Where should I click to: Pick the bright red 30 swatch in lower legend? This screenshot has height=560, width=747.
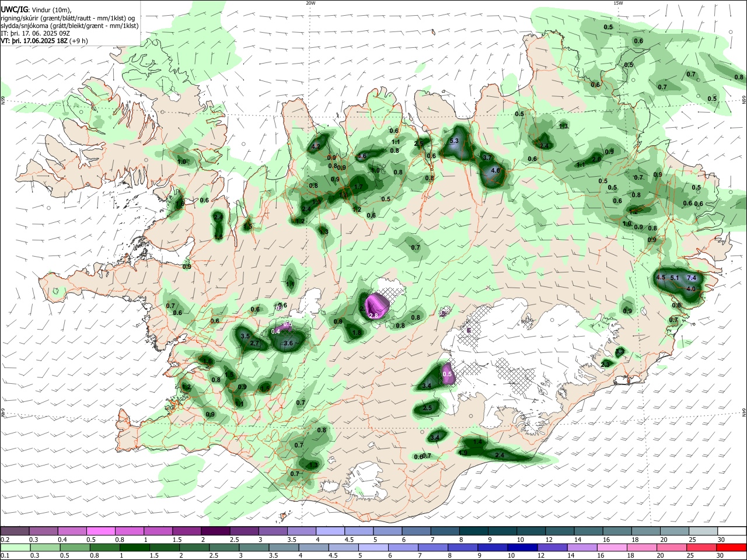tap(731, 548)
